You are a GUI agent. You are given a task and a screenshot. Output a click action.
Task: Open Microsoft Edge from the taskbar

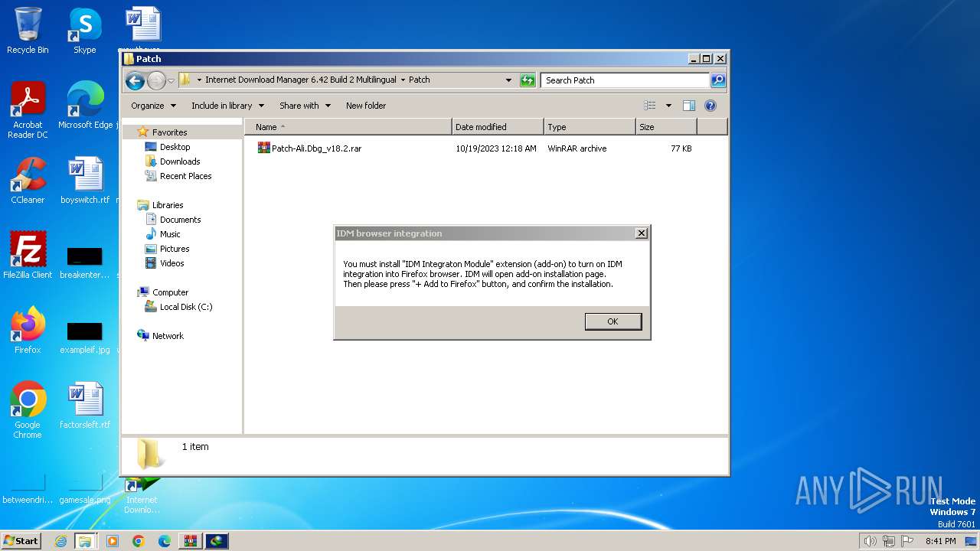[164, 541]
